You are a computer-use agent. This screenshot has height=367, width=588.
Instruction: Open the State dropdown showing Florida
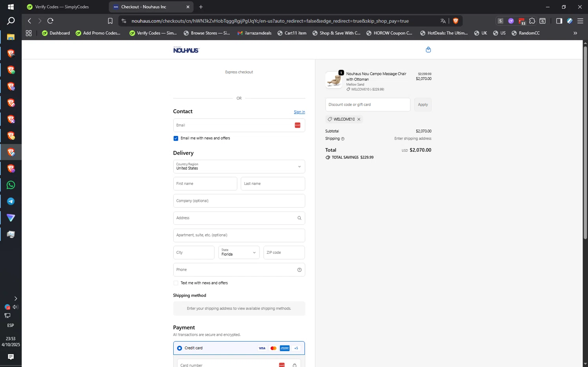click(x=239, y=253)
